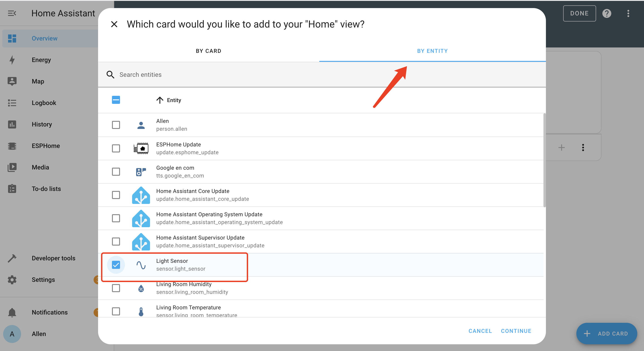
Task: Click the Google en com speaker icon
Action: [x=141, y=172]
